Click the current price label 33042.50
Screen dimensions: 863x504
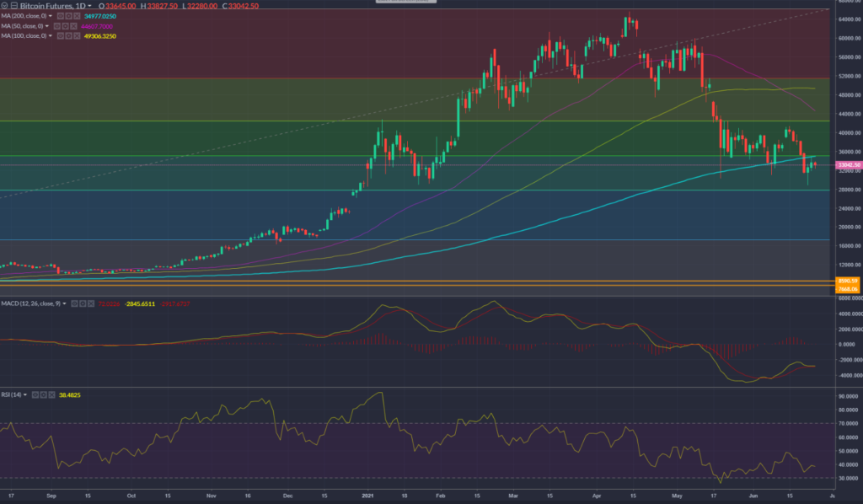[848, 165]
